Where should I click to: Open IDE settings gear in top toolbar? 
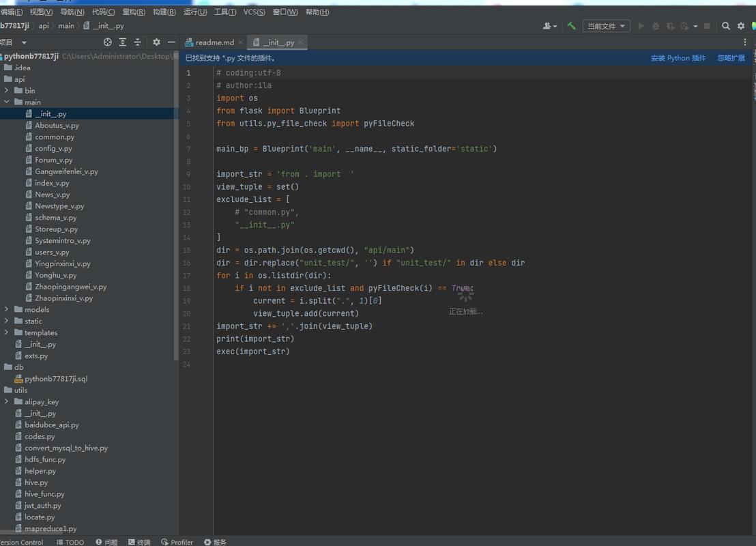coord(741,26)
